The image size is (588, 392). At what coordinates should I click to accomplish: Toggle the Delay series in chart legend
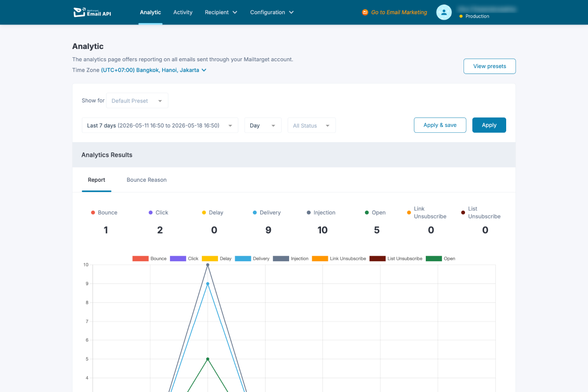pos(217,259)
